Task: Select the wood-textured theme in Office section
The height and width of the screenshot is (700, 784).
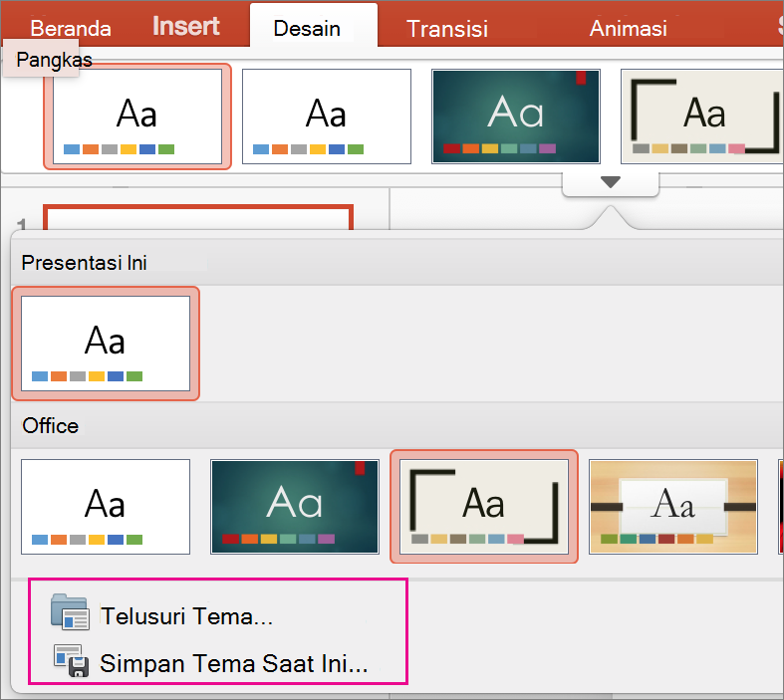Action: click(x=673, y=507)
